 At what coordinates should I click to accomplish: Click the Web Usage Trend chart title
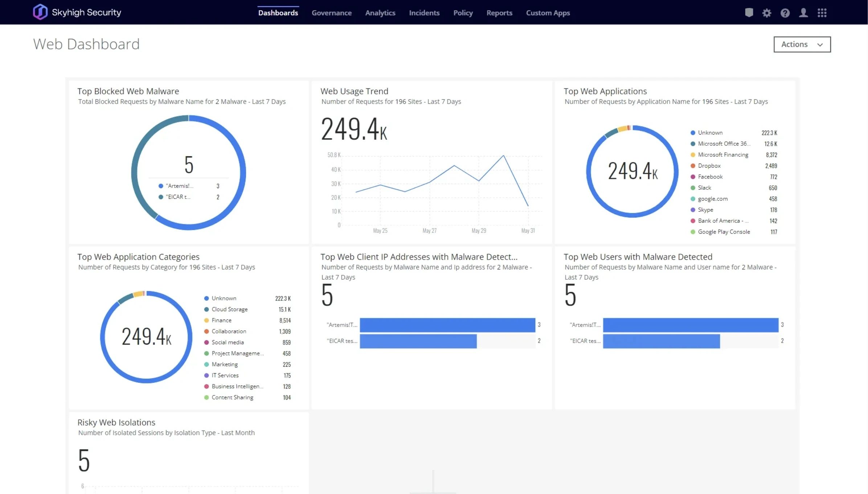[x=354, y=91]
